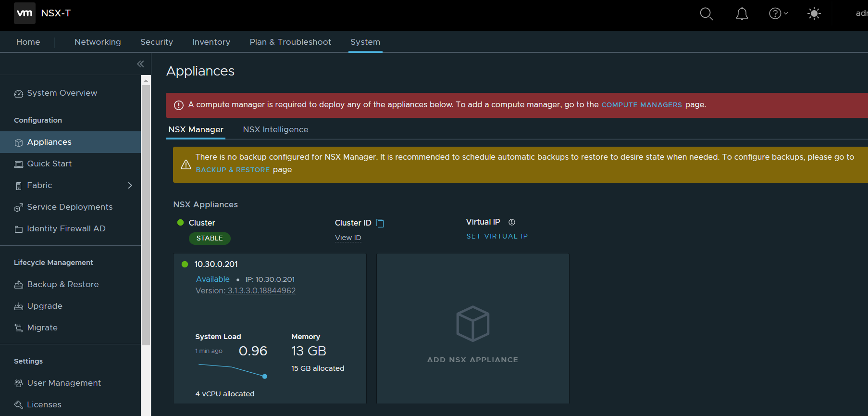The width and height of the screenshot is (868, 416).
Task: Click the System Overview gauge icon
Action: tap(19, 94)
